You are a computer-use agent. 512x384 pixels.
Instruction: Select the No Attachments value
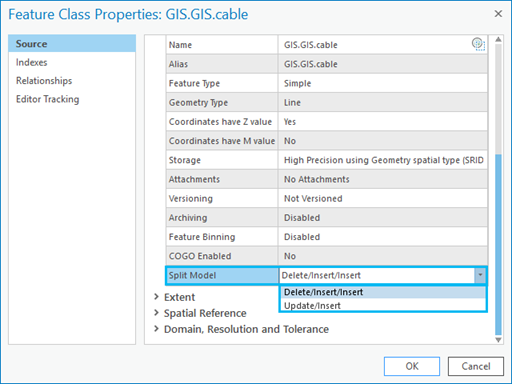pos(316,179)
